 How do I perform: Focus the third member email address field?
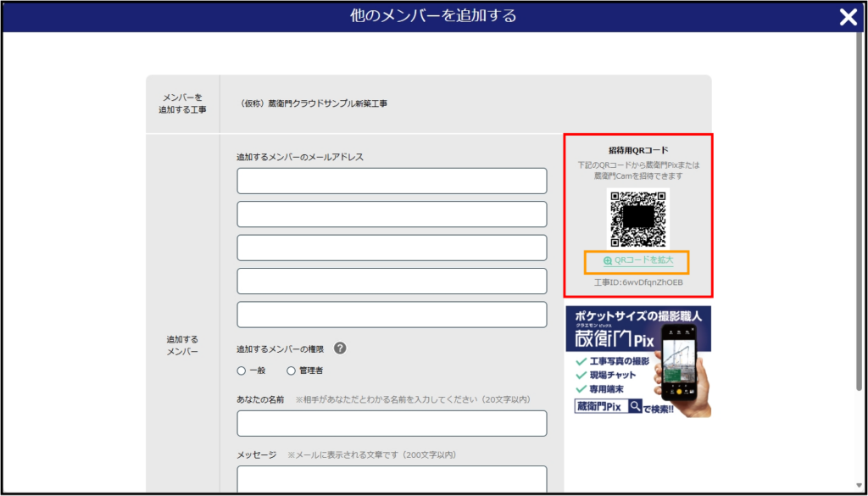coord(392,248)
